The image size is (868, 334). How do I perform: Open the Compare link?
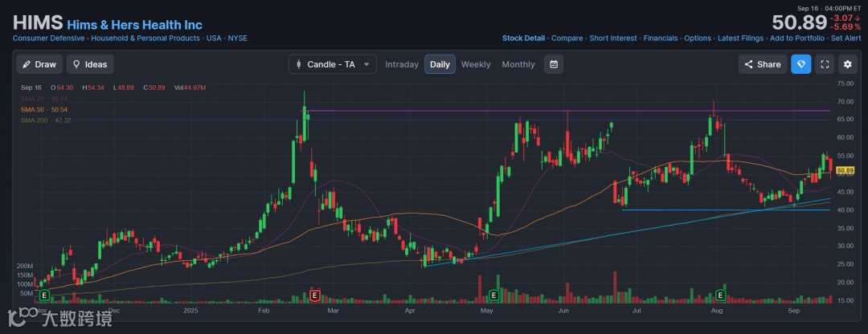[567, 39]
